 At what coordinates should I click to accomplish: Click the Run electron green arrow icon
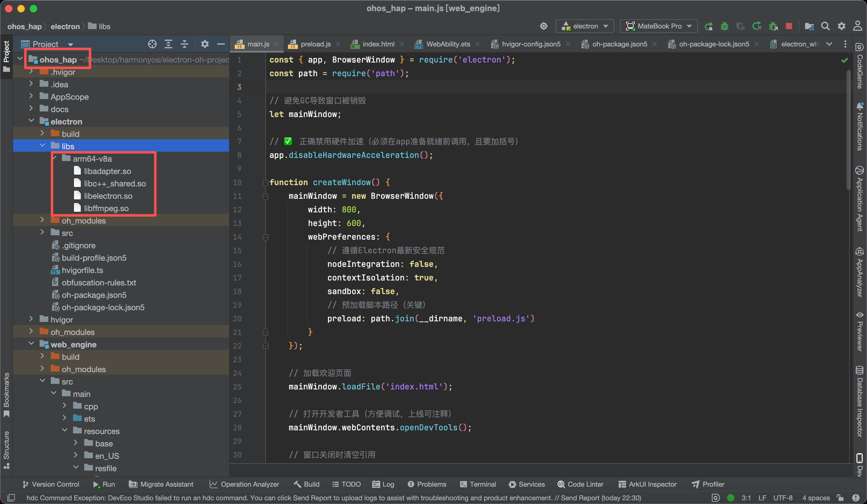pos(708,26)
